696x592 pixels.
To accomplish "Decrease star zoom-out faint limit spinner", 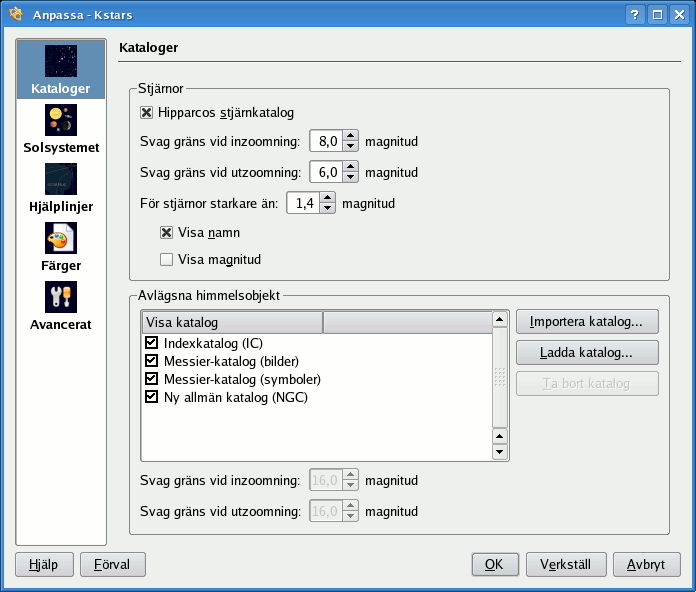I will tap(350, 177).
